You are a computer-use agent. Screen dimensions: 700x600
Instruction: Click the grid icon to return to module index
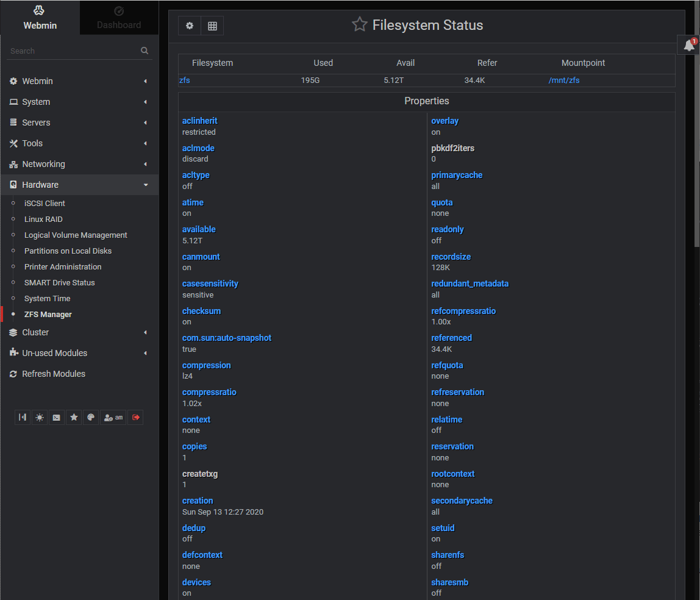click(212, 26)
